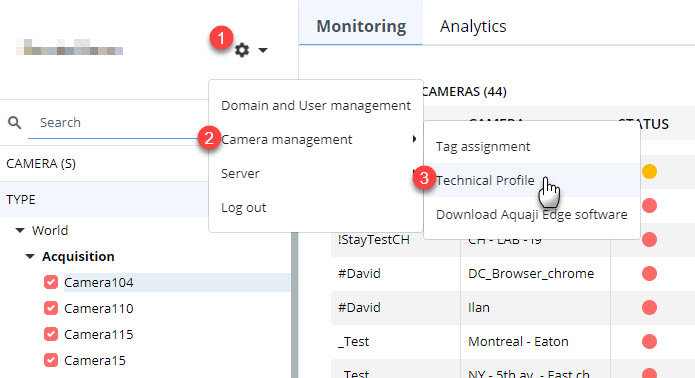The width and height of the screenshot is (695, 378).
Task: Uncheck the Camera115 checkbox
Action: 51,334
